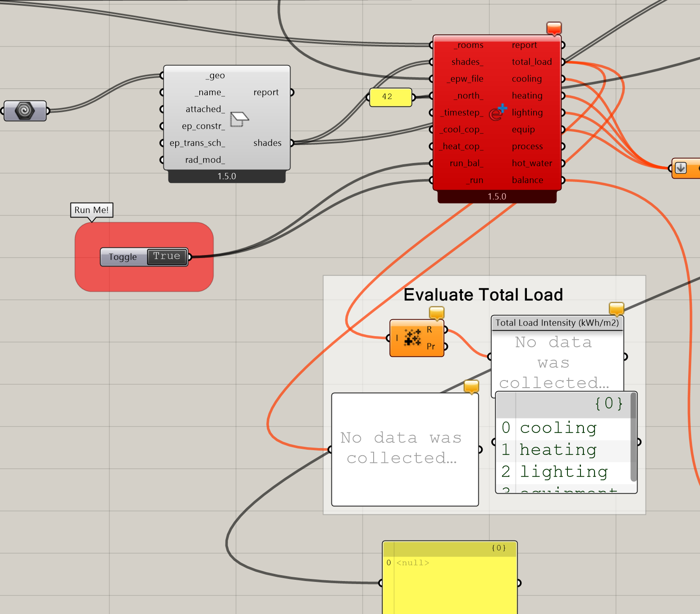Click the yellow warning balloon above Total Load panel

(616, 308)
